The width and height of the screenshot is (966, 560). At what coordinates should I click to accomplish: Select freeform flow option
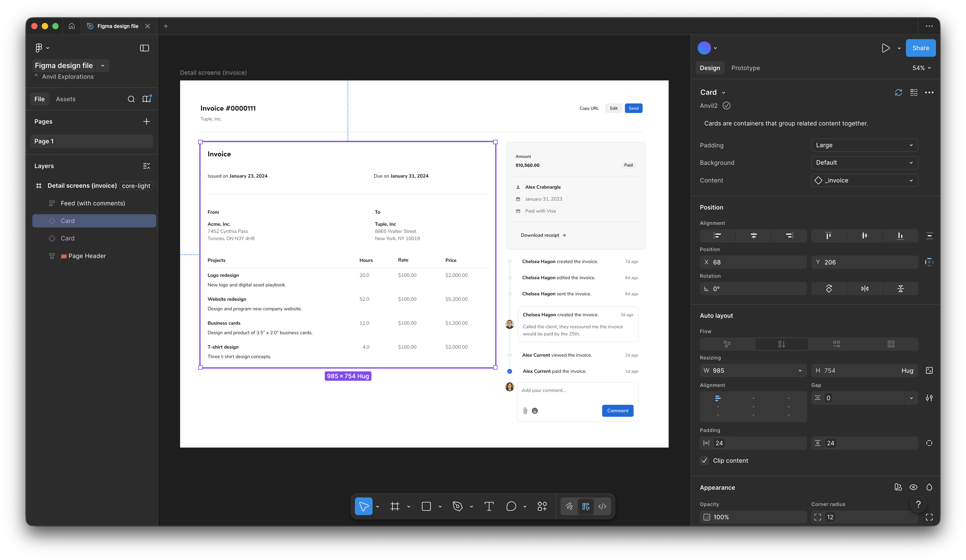(727, 344)
